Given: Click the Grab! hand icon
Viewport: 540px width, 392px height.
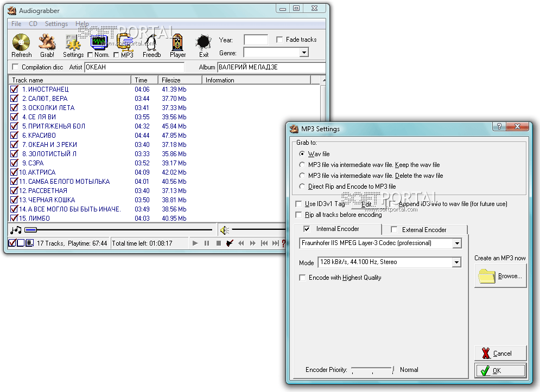Looking at the screenshot, I should click(47, 42).
